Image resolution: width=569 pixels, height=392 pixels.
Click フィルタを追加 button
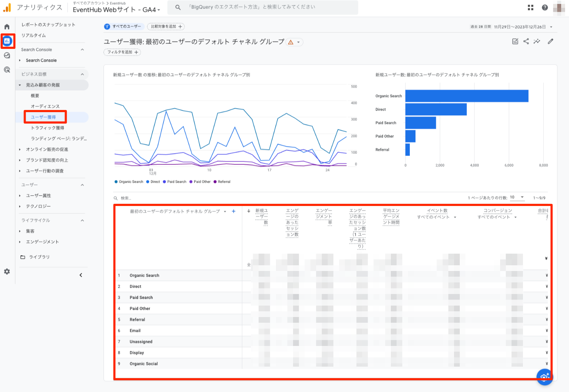pyautogui.click(x=122, y=52)
